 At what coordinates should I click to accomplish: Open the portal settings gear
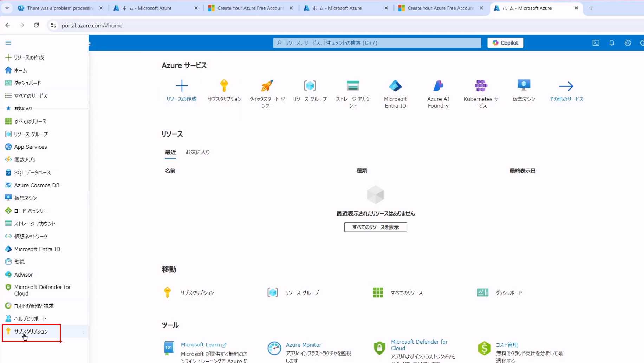pos(627,43)
